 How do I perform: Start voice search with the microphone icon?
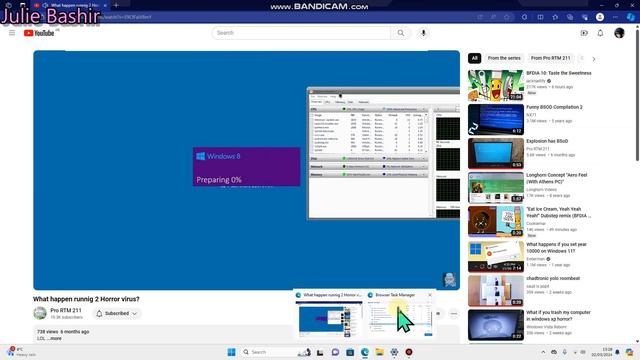pyautogui.click(x=423, y=33)
